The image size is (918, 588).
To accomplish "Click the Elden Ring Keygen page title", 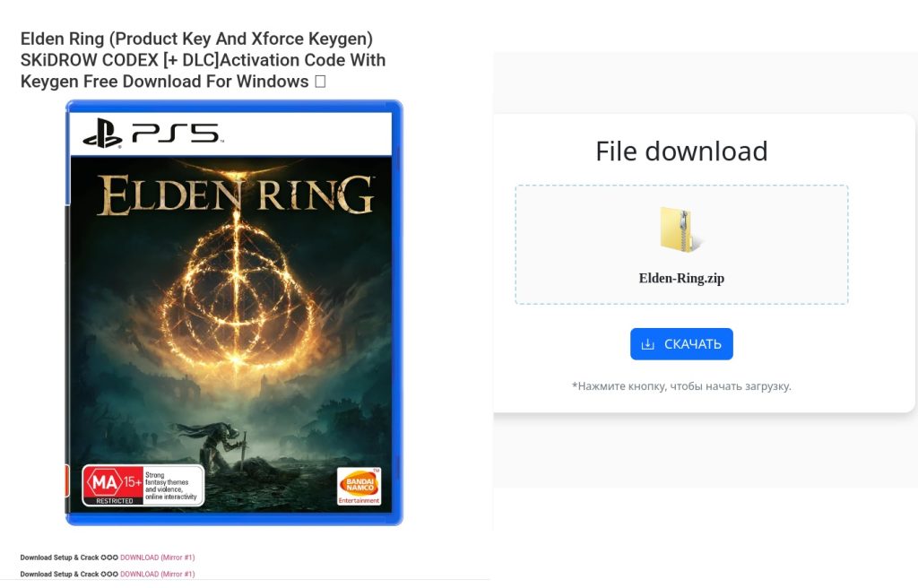I will click(x=204, y=60).
